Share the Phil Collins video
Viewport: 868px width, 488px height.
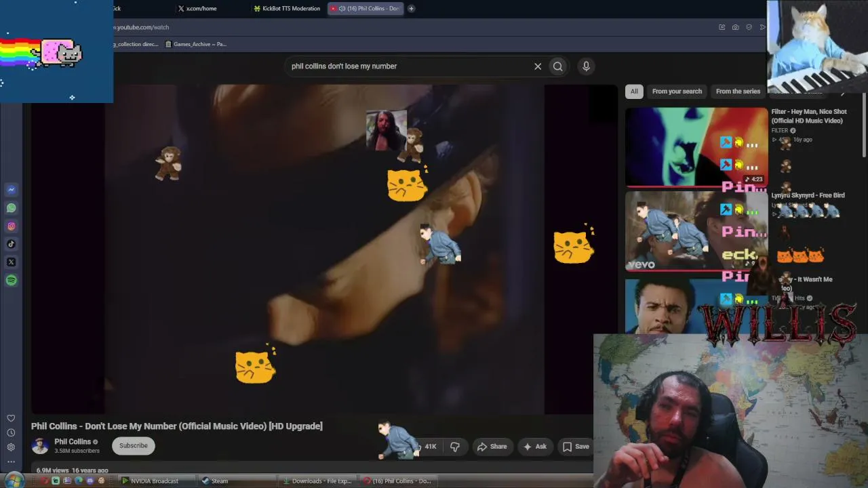coord(492,447)
